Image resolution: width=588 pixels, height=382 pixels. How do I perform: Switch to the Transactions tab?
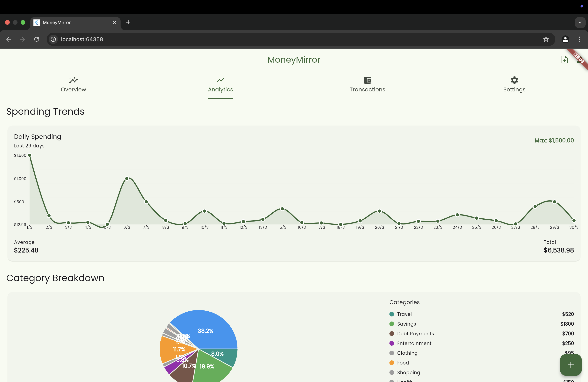click(367, 84)
